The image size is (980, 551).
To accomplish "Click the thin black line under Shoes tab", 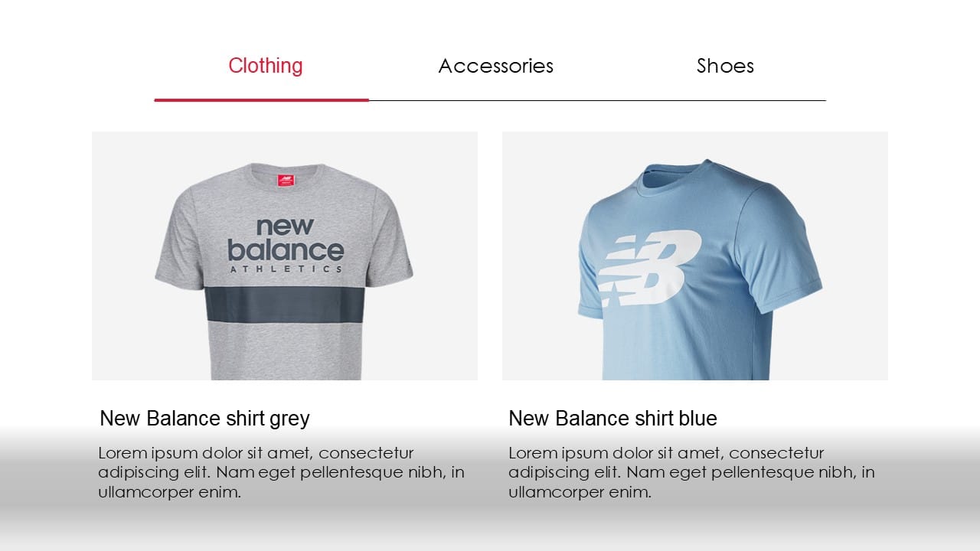I will tap(725, 100).
